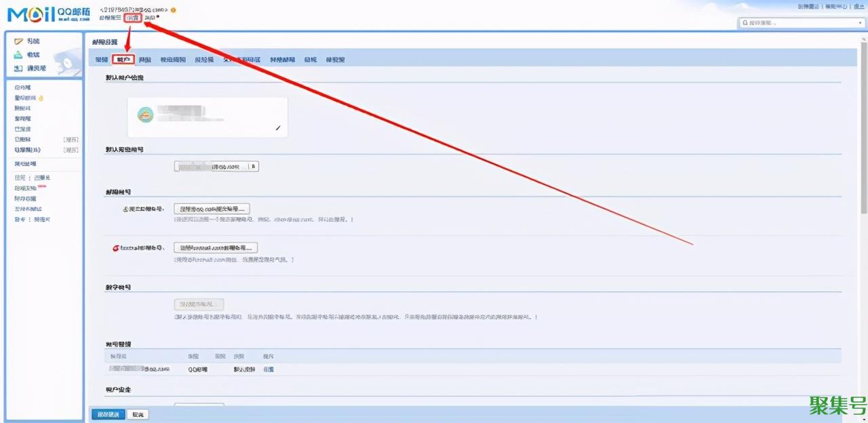Click the Cancel button in bottom bar
This screenshot has width=868, height=423.
[138, 414]
